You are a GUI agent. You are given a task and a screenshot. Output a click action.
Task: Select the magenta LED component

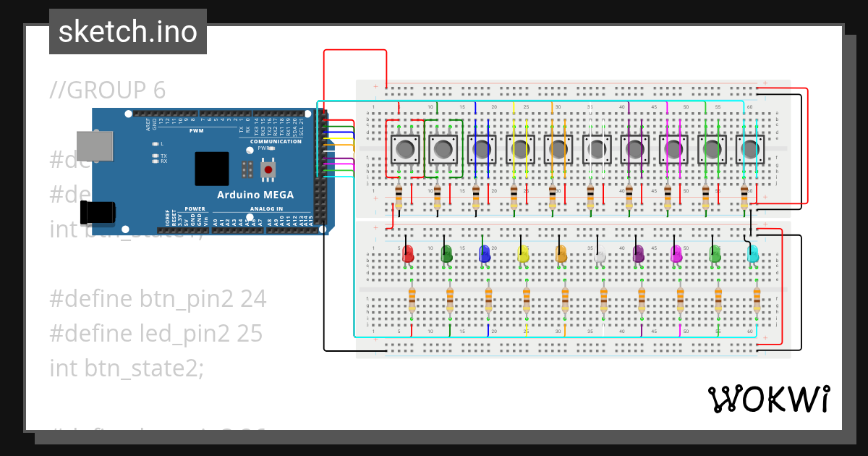[x=676, y=255]
